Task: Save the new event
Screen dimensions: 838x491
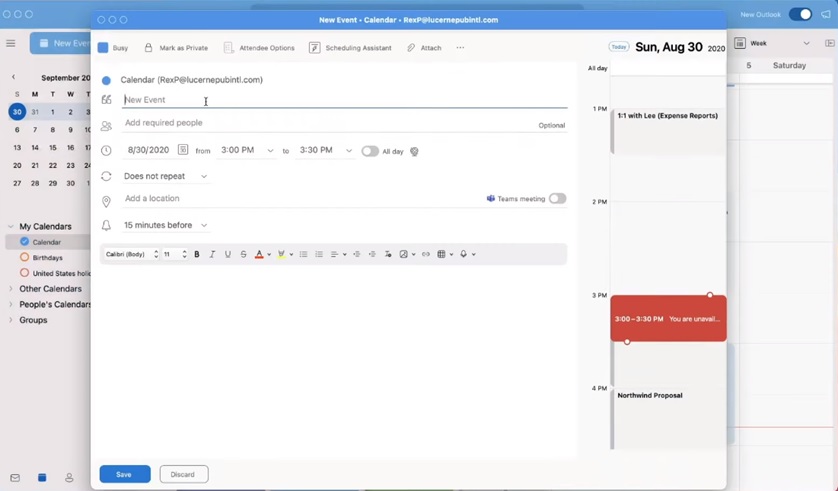Action: 125,474
